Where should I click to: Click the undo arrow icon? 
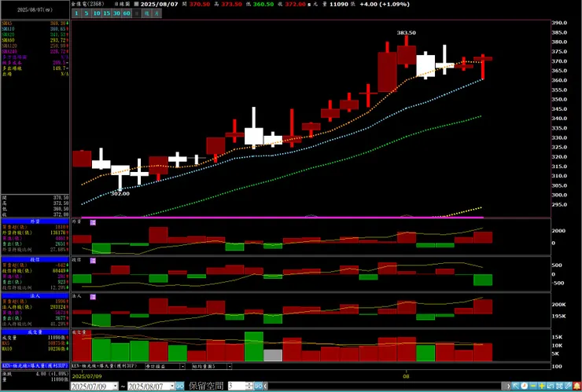click(551, 386)
